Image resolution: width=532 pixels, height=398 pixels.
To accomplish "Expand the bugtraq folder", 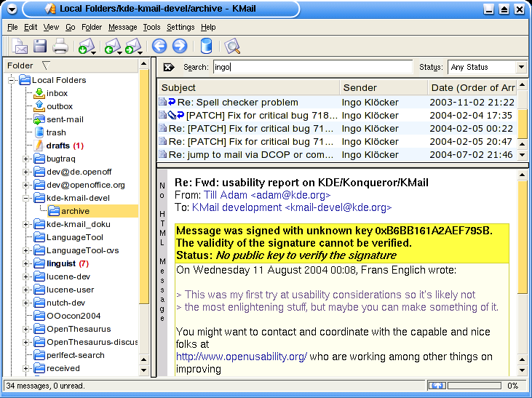I will 26,159.
